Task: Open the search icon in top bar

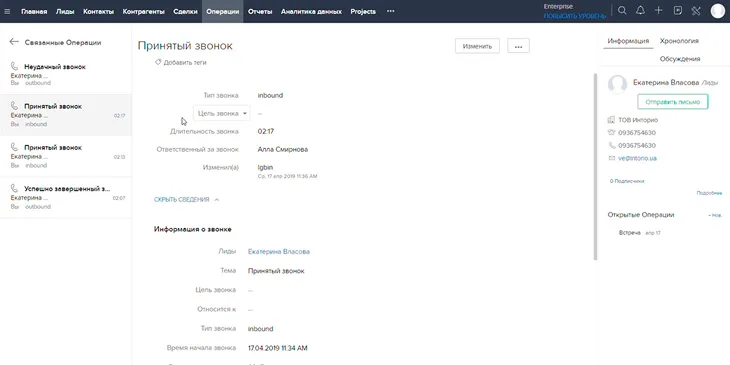Action: tap(622, 11)
